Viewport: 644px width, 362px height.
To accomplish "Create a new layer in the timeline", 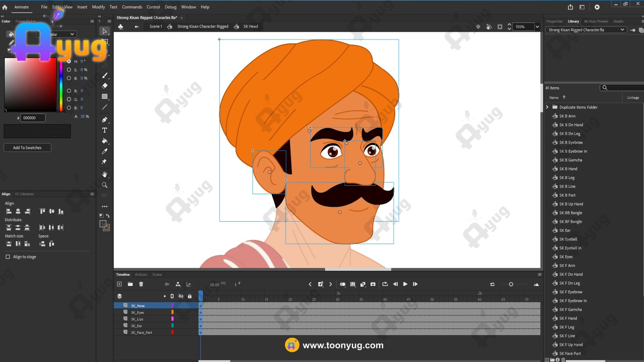I will tap(119, 284).
